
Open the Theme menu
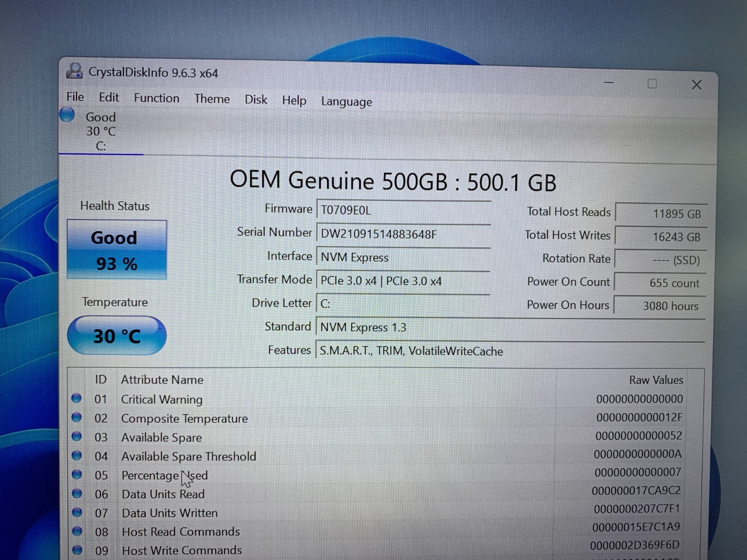tap(212, 99)
